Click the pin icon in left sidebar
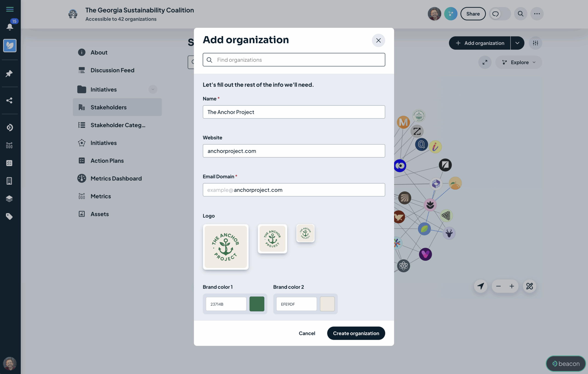The width and height of the screenshot is (588, 374). point(9,73)
